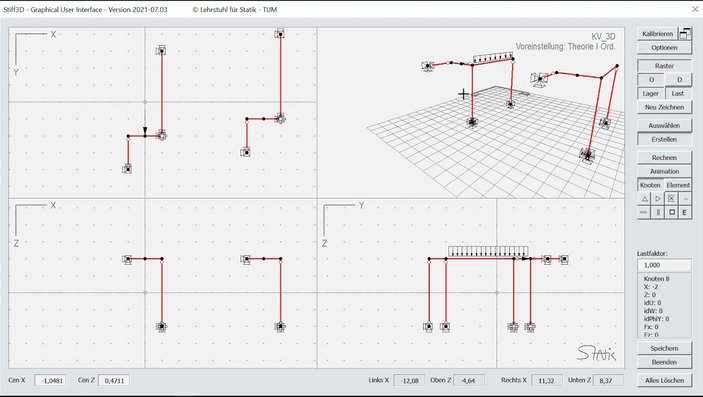Switch to the Knoten tab

650,185
